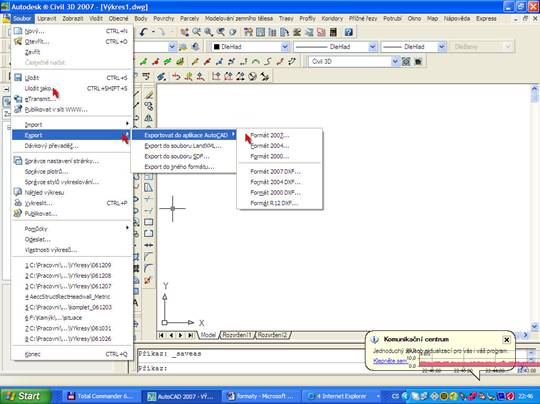Select the Pan realtime hand icon
Image resolution: width=540 pixels, height=404 pixels.
click(185, 32)
